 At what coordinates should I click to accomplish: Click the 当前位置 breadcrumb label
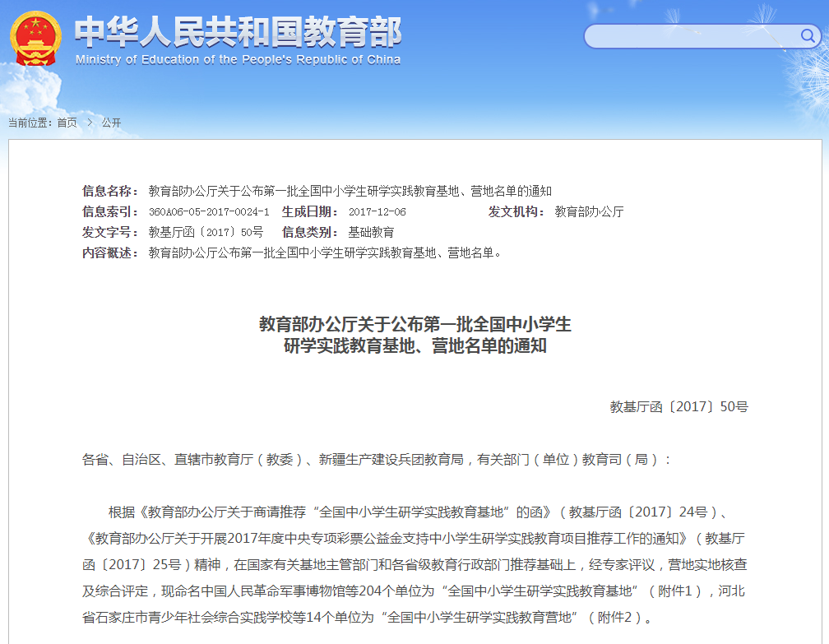coord(30,123)
